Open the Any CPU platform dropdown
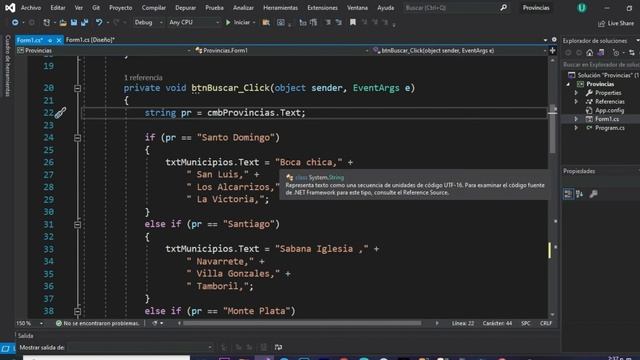This screenshot has width=640, height=360. [194, 22]
